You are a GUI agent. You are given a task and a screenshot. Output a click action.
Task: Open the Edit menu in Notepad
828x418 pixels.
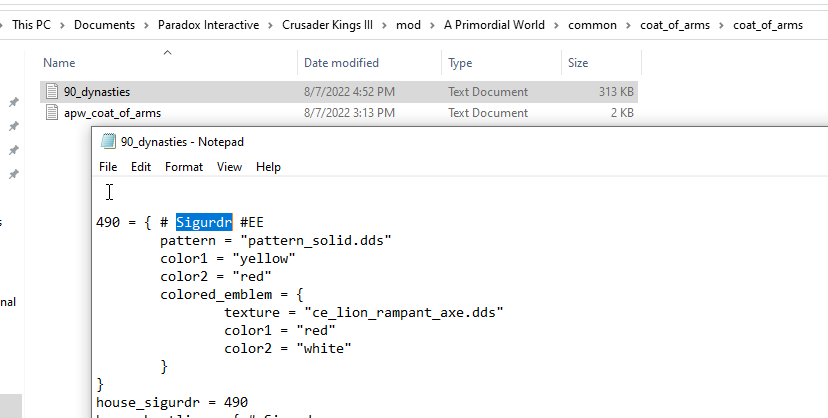click(x=140, y=167)
